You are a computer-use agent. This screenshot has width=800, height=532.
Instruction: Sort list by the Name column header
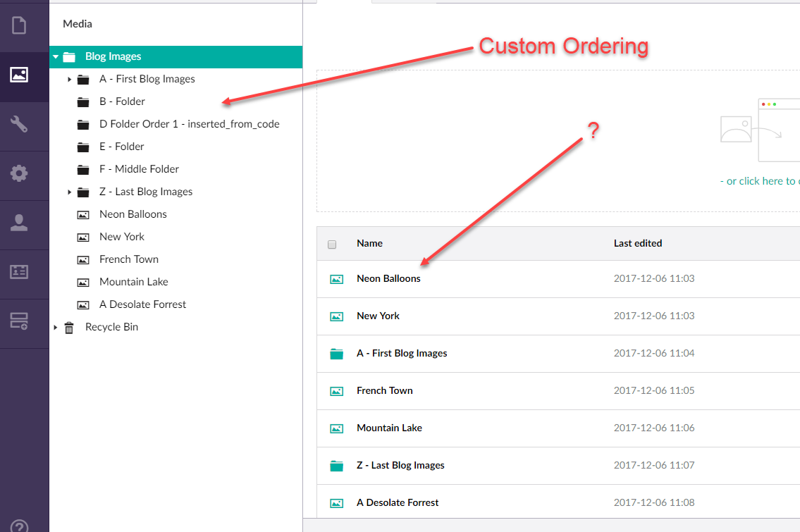(370, 243)
